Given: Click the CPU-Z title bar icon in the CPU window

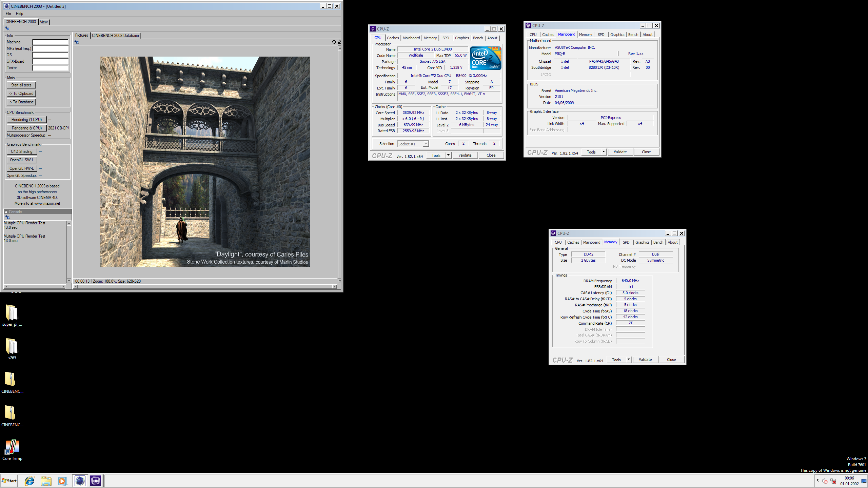Looking at the screenshot, I should pyautogui.click(x=373, y=29).
